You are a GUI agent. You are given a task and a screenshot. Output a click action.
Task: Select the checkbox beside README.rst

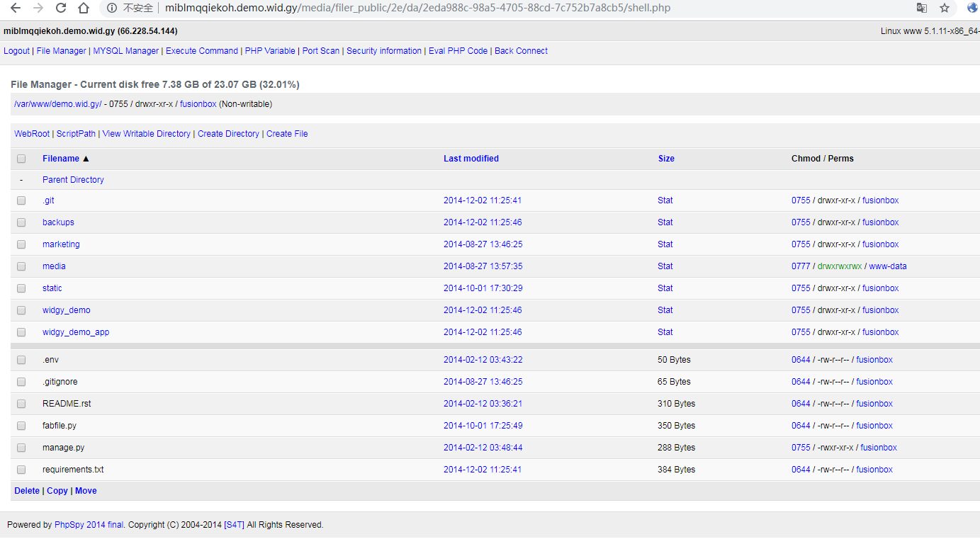pyautogui.click(x=21, y=404)
